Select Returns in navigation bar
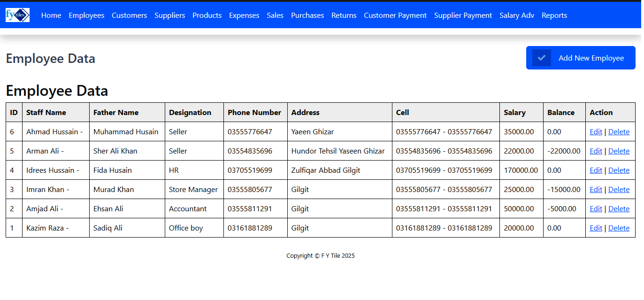 pos(344,15)
